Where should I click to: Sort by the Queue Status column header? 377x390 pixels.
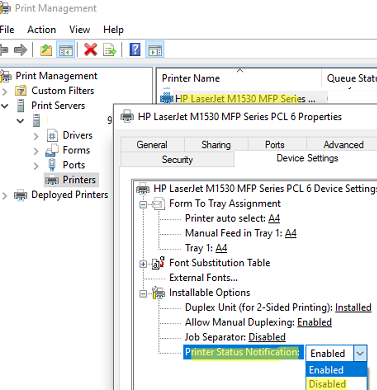point(350,79)
